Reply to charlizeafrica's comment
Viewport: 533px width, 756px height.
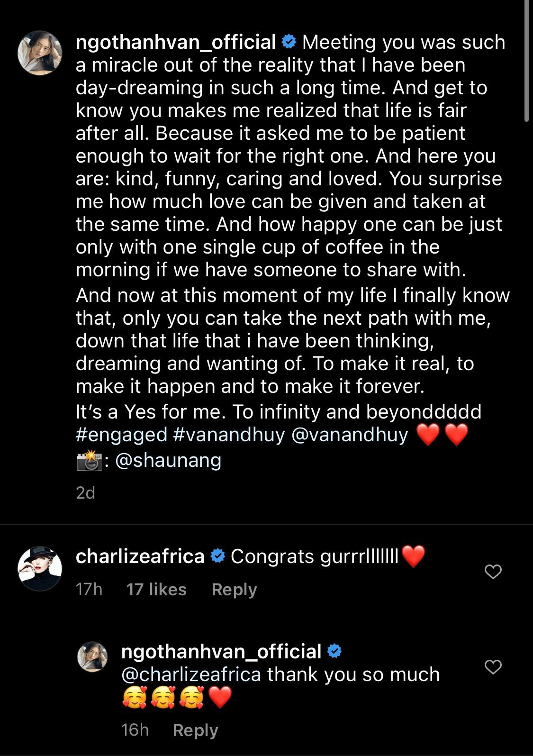pos(234,589)
